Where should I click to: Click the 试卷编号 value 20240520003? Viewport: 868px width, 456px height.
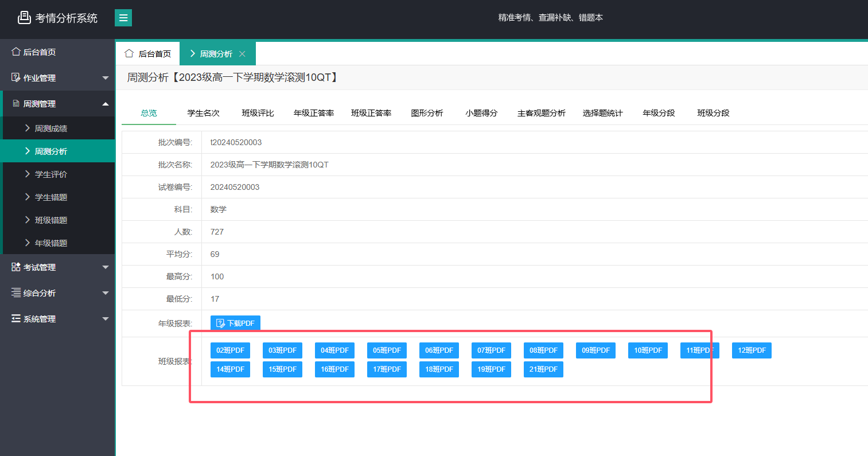pos(235,187)
